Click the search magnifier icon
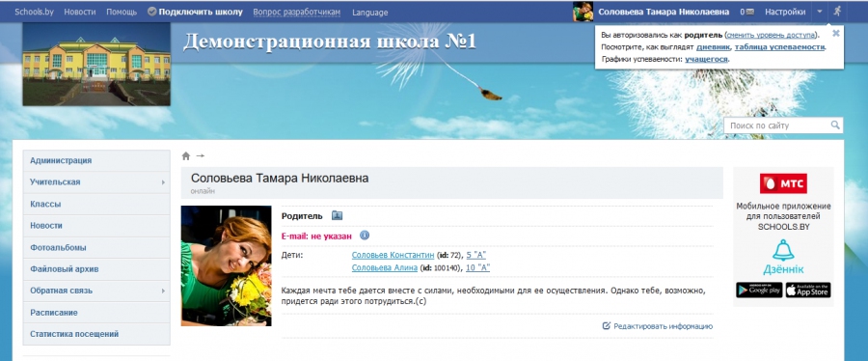 [x=835, y=125]
